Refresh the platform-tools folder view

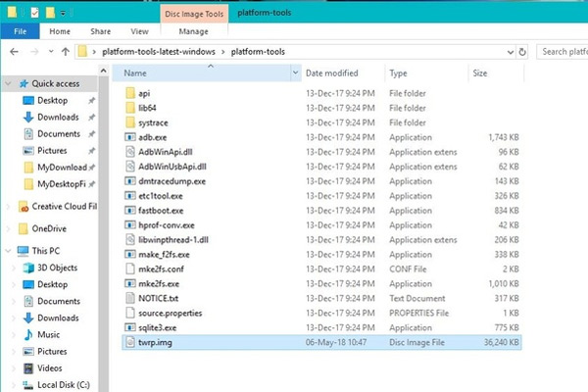pyautogui.click(x=522, y=52)
